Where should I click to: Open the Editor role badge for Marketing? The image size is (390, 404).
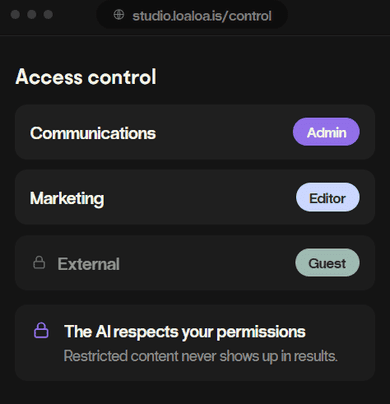pyautogui.click(x=328, y=197)
